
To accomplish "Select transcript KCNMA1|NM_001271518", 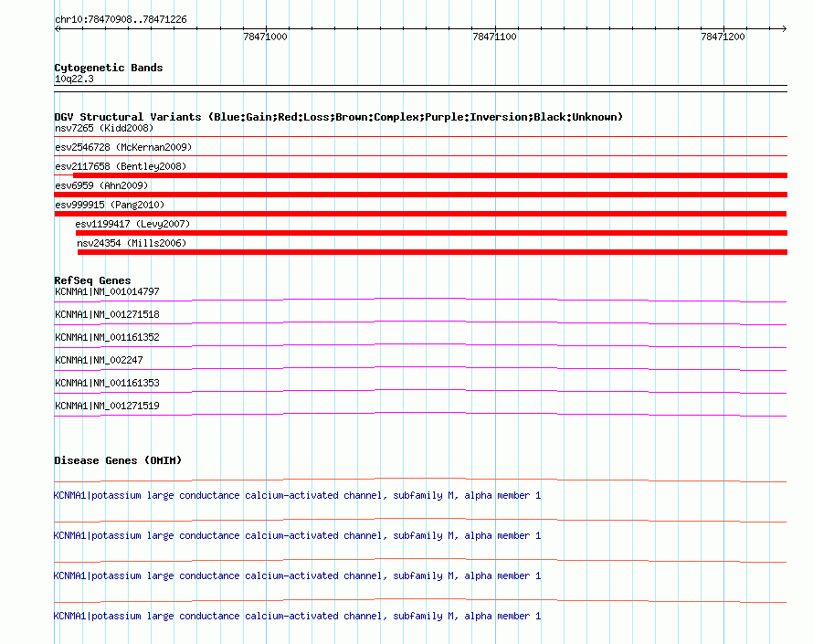I will pyautogui.click(x=107, y=315).
